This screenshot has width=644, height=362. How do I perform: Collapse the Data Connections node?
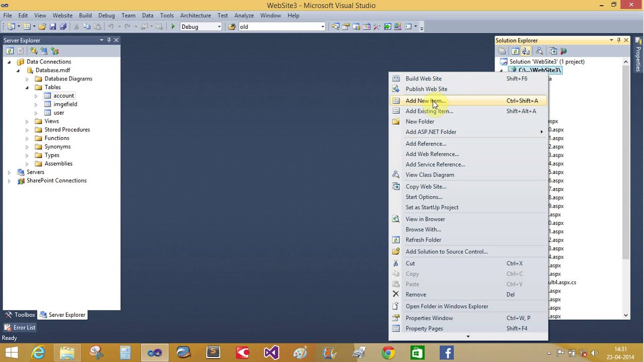[9, 62]
